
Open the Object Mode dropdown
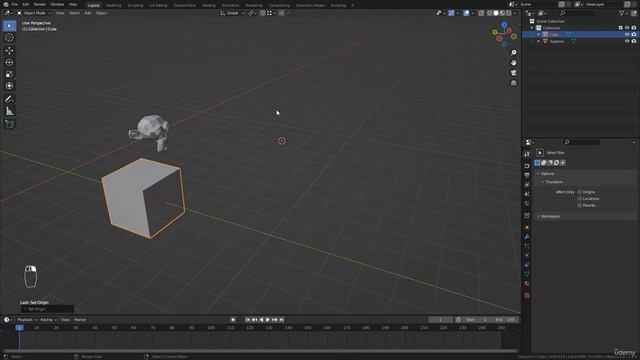tap(34, 13)
